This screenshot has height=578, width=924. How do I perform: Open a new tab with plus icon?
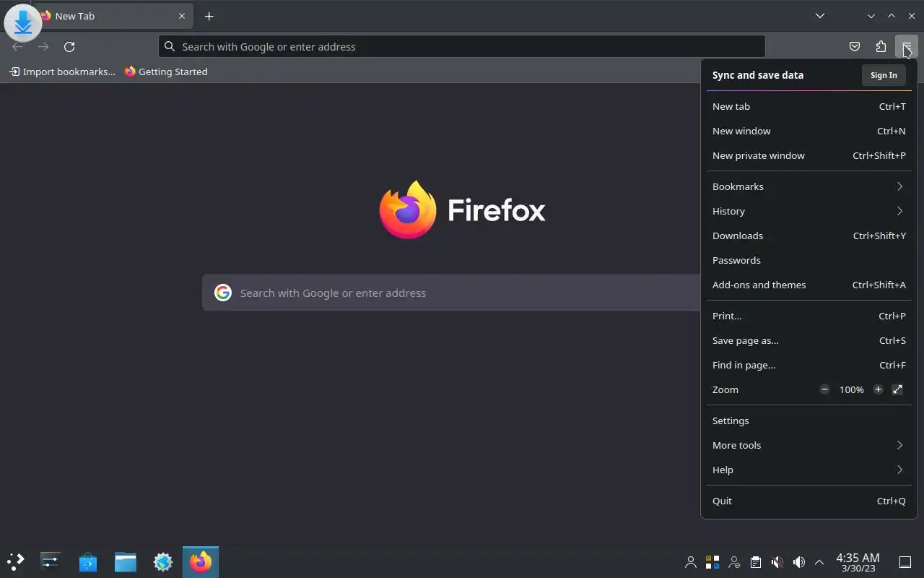(209, 16)
